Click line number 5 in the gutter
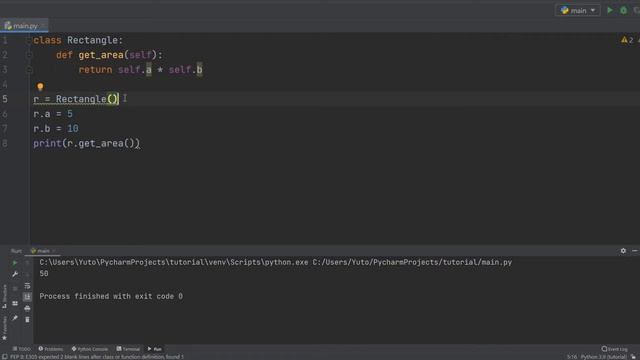 tap(5, 99)
